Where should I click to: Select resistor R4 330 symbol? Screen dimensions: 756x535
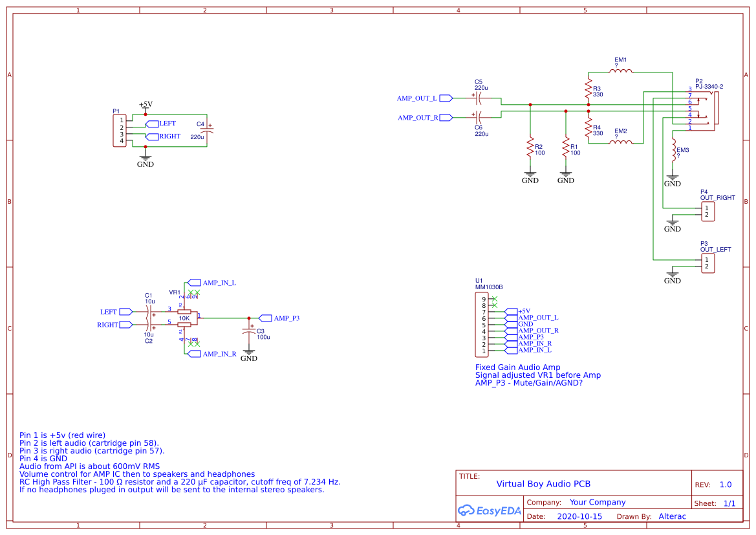pos(589,128)
